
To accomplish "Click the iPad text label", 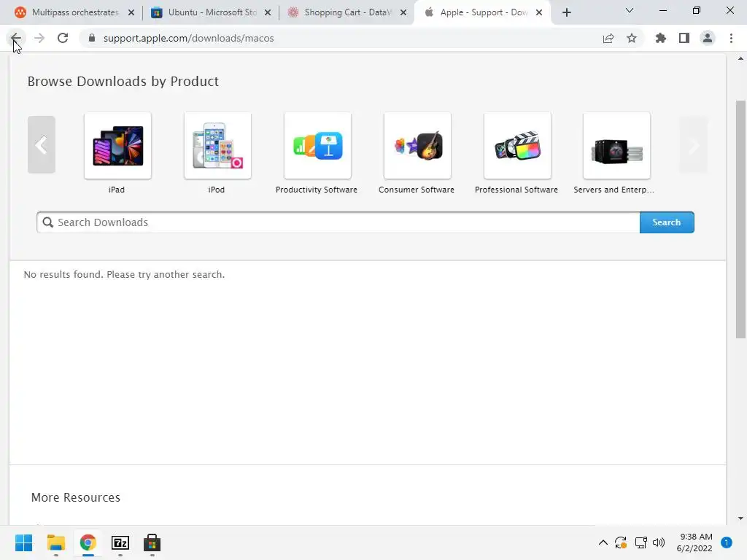I will point(117,190).
